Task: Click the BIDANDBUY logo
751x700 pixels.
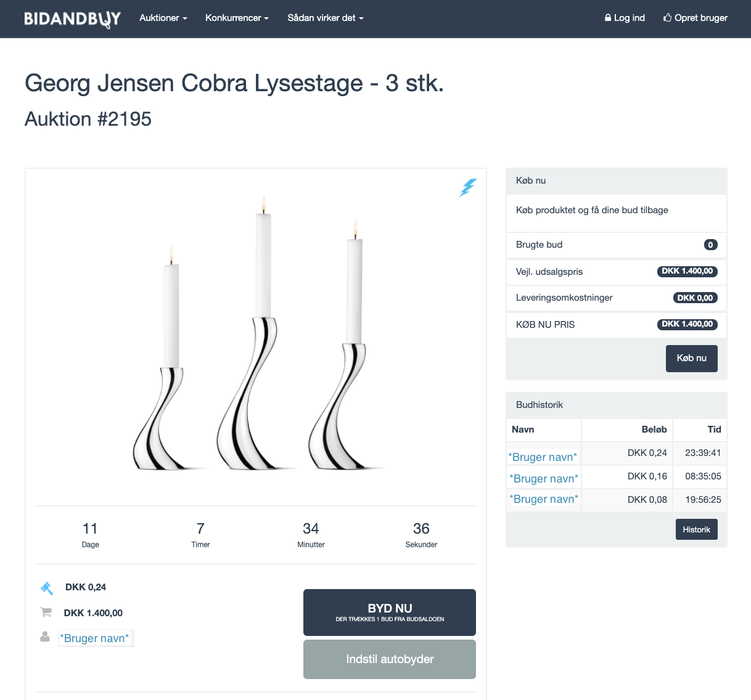Action: pyautogui.click(x=72, y=18)
